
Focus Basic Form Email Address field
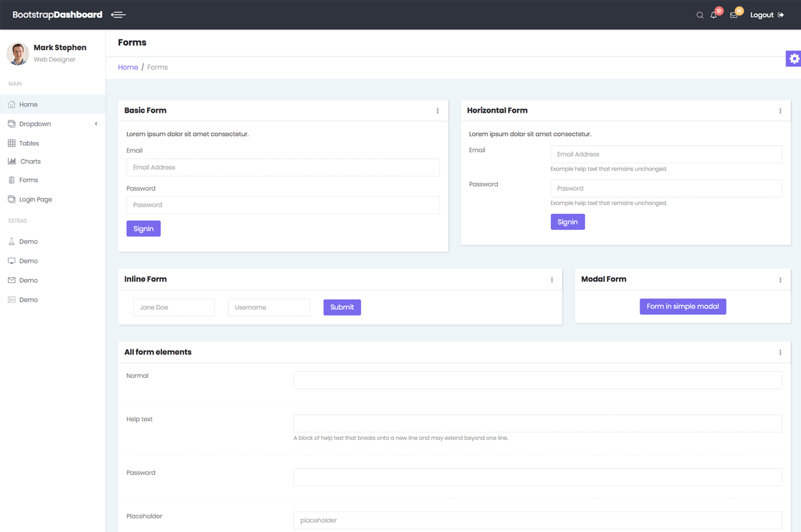click(x=283, y=167)
